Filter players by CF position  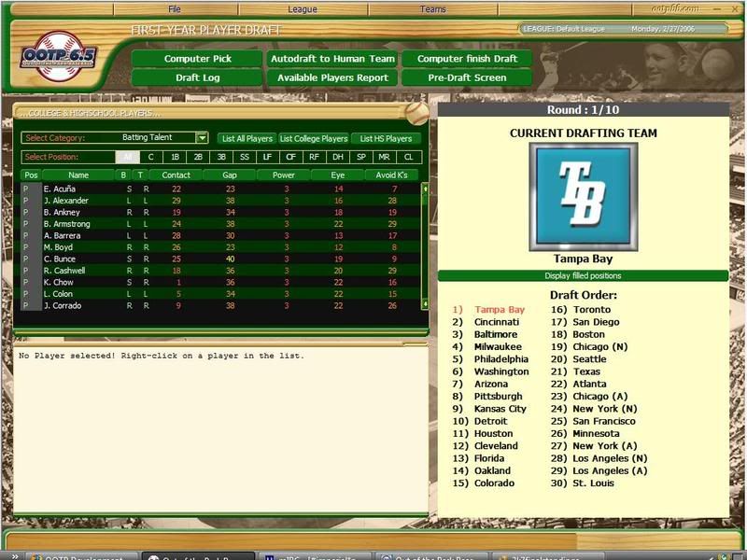coord(290,157)
